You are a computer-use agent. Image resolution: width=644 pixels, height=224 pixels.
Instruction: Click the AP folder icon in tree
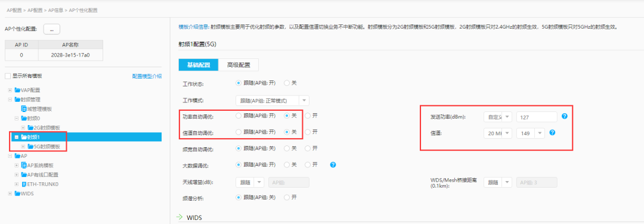17,156
